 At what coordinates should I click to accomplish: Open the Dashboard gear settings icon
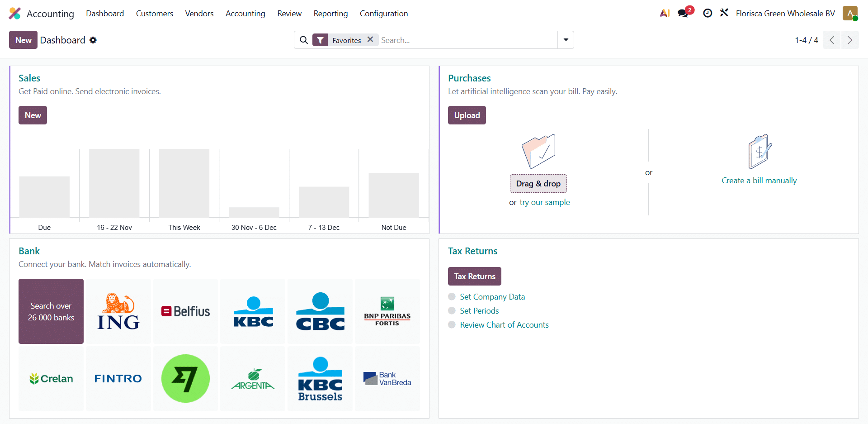[x=93, y=40]
